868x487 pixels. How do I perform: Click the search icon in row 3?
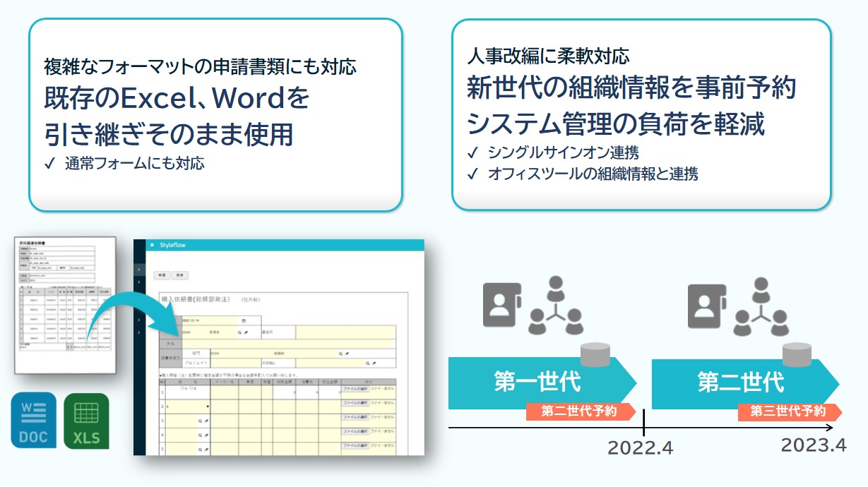click(x=201, y=421)
